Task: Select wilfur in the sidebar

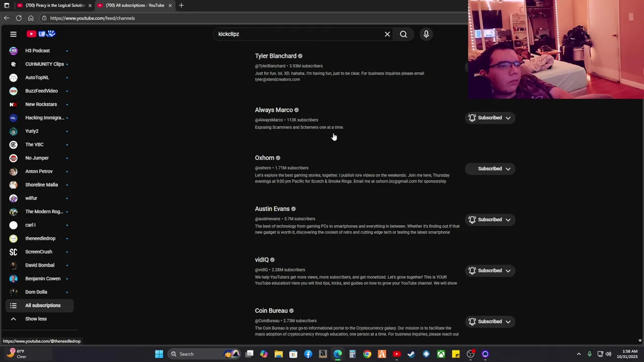Action: [39, 198]
